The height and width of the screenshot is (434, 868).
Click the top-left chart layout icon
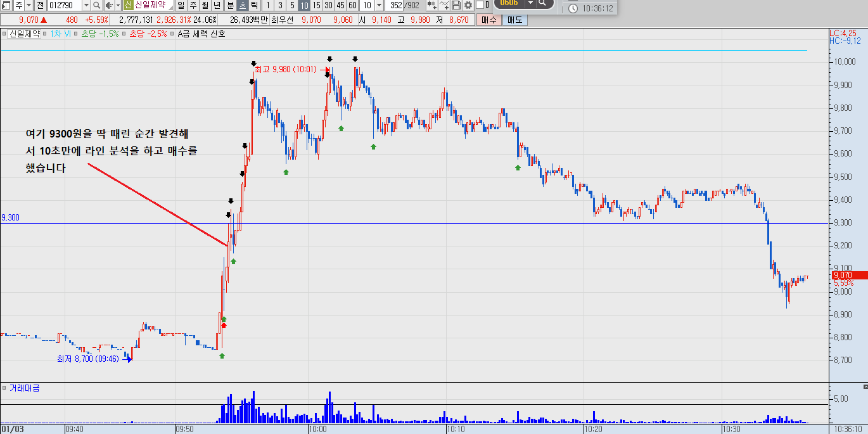coord(6,5)
